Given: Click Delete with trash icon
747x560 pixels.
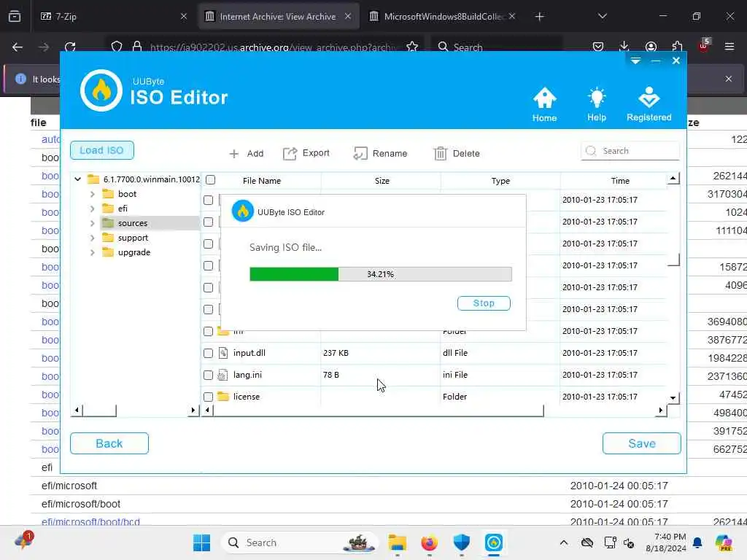Looking at the screenshot, I should click(457, 153).
